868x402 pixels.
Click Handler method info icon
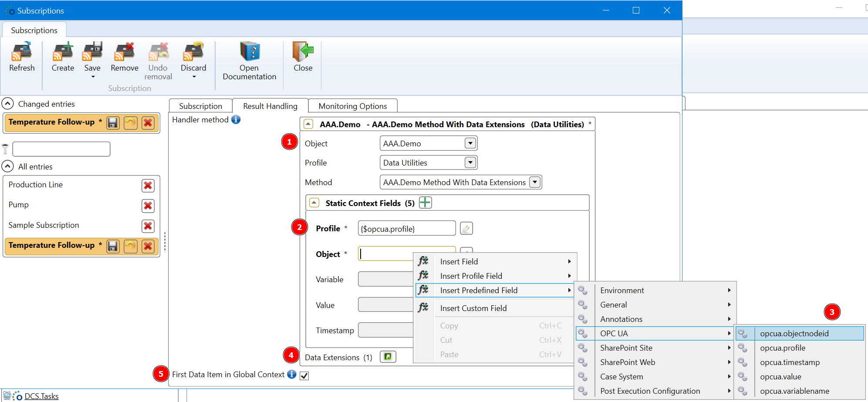point(236,120)
